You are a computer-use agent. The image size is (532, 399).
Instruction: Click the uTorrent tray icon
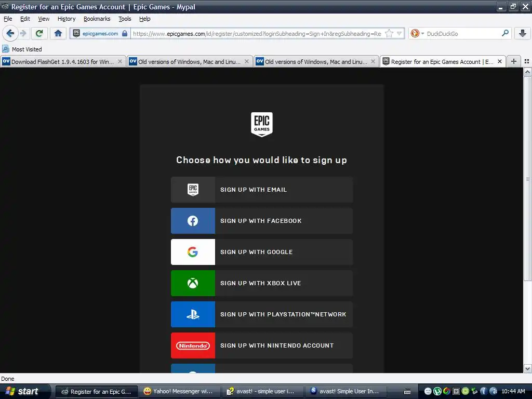(x=437, y=392)
